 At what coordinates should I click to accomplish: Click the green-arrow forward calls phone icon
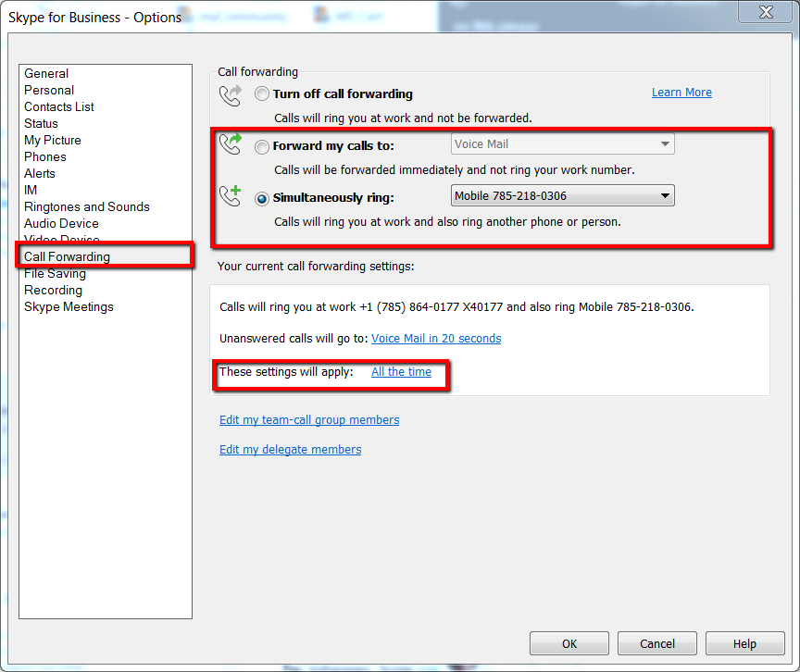point(231,143)
